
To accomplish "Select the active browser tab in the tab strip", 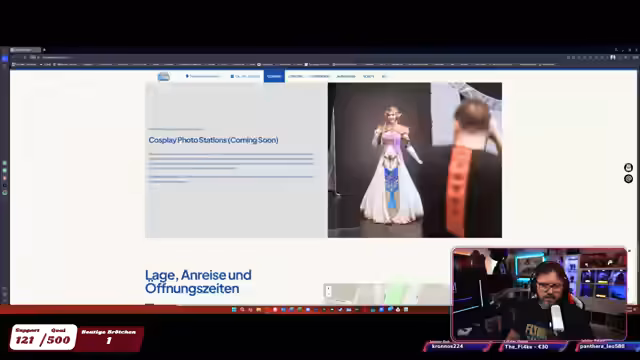I will [24, 50].
